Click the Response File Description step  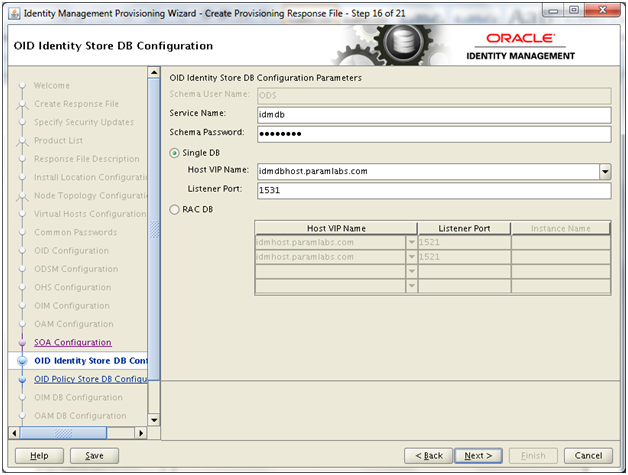(x=87, y=159)
